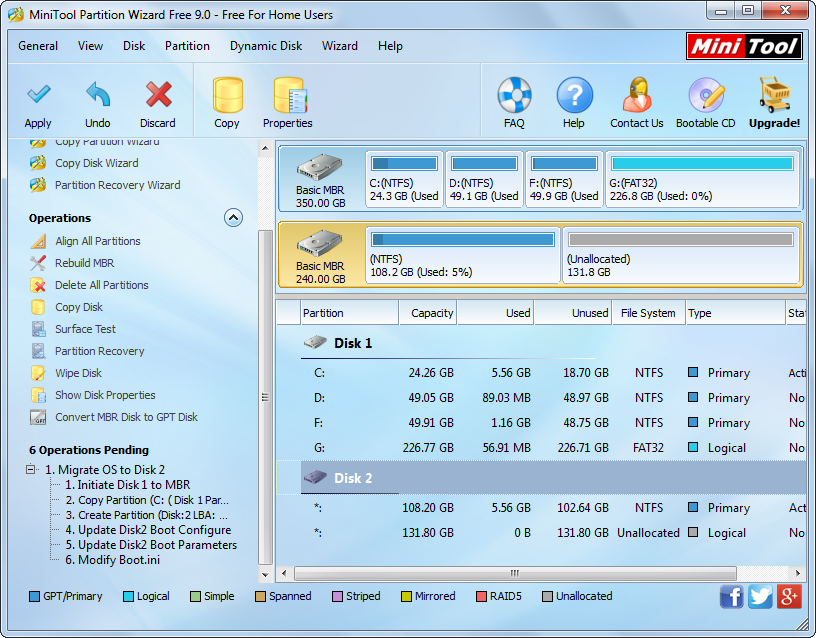Click the Rebuild MBR icon
The width and height of the screenshot is (816, 638).
pyautogui.click(x=38, y=263)
